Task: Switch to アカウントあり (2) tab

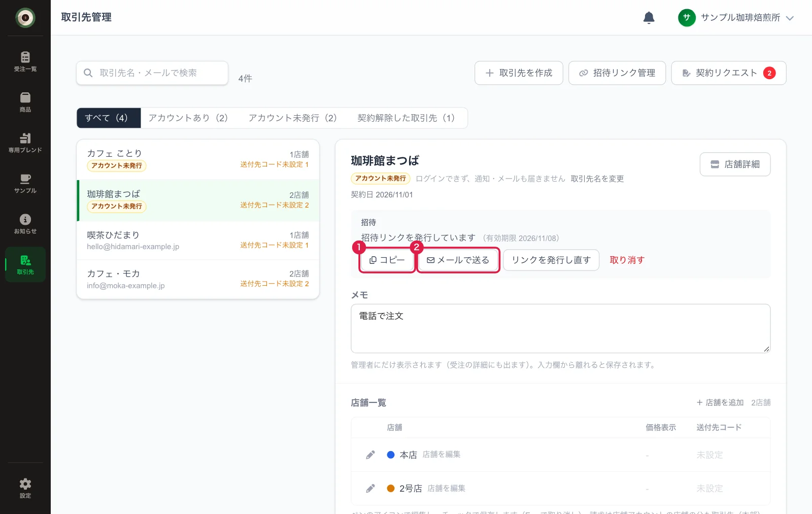Action: (190, 118)
